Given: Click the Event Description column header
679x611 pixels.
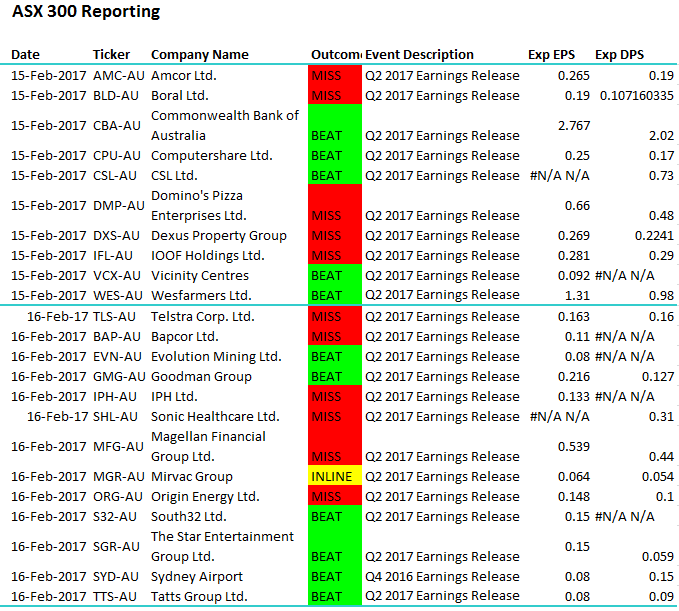Looking at the screenshot, I should coord(419,55).
